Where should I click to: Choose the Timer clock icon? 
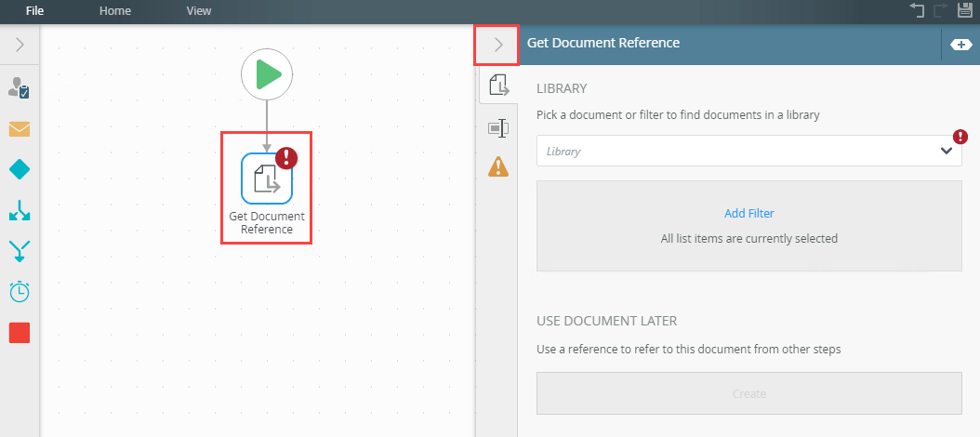point(20,292)
